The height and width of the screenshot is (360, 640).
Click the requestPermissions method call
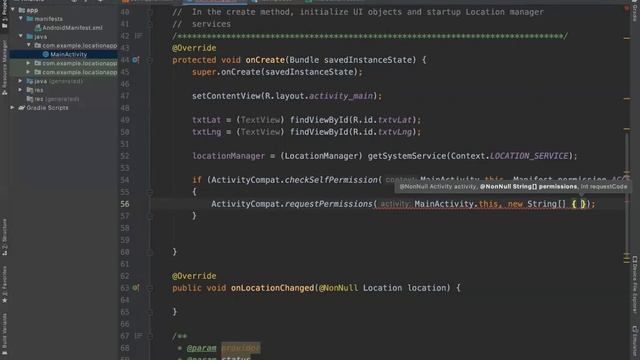tap(329, 204)
